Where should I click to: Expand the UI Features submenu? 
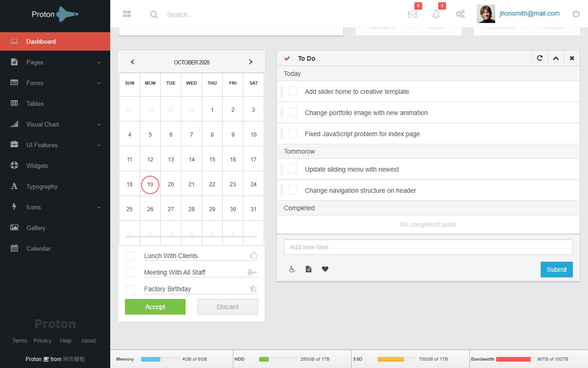pos(55,145)
